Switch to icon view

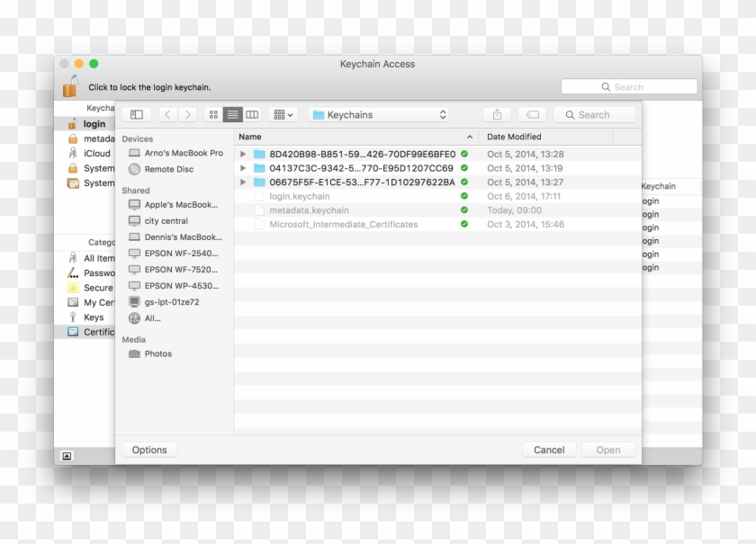[213, 115]
